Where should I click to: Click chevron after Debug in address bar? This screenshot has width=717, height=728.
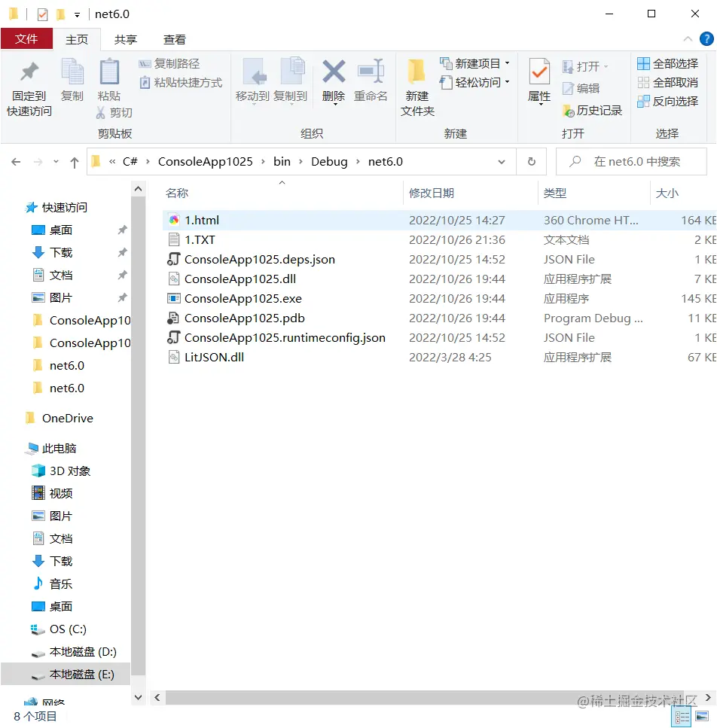pos(358,162)
